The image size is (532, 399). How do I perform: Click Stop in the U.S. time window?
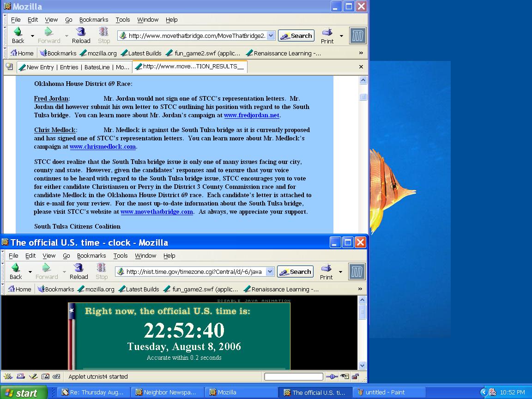pos(102,272)
